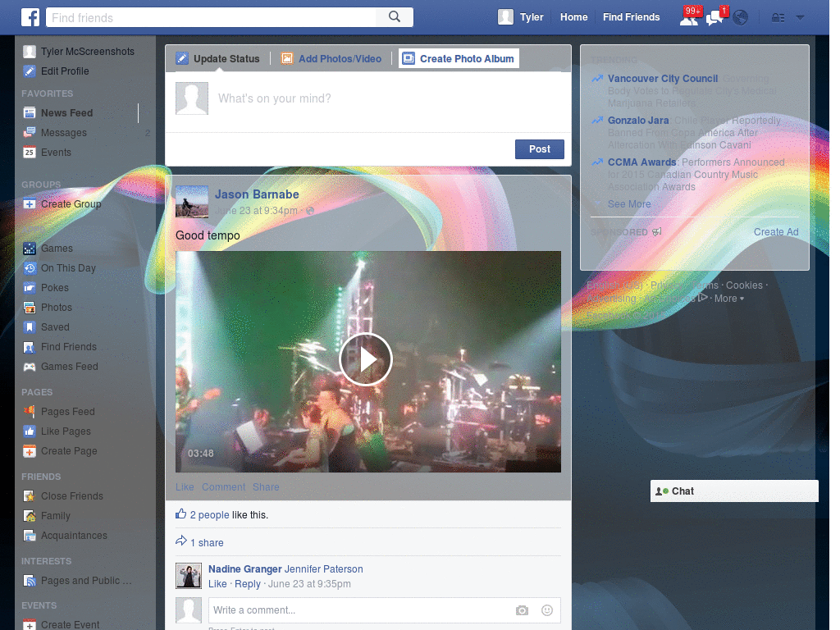Open the Chat bar
The image size is (840, 630).
(734, 491)
